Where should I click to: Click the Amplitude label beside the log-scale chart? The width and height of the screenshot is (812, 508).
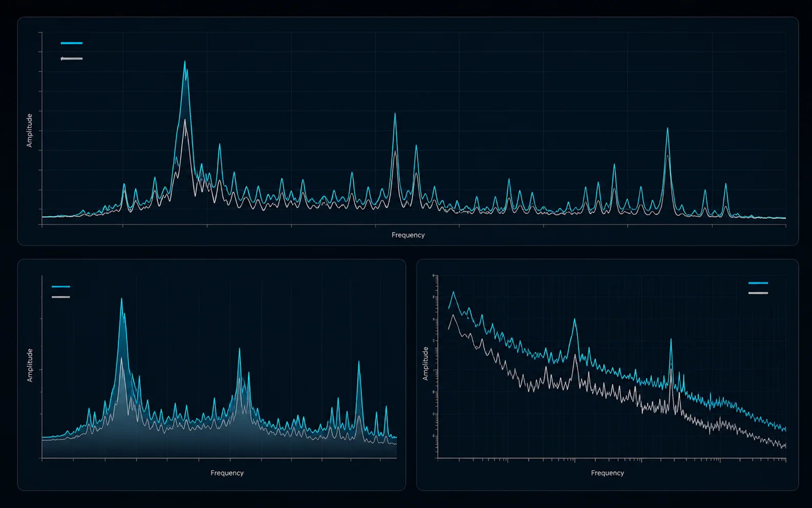click(x=425, y=363)
